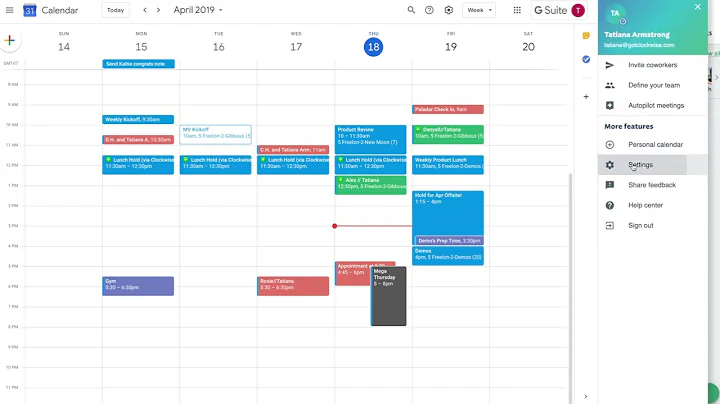Open Tasks side panel icon
Image resolution: width=720 pixels, height=404 pixels.
point(586,59)
